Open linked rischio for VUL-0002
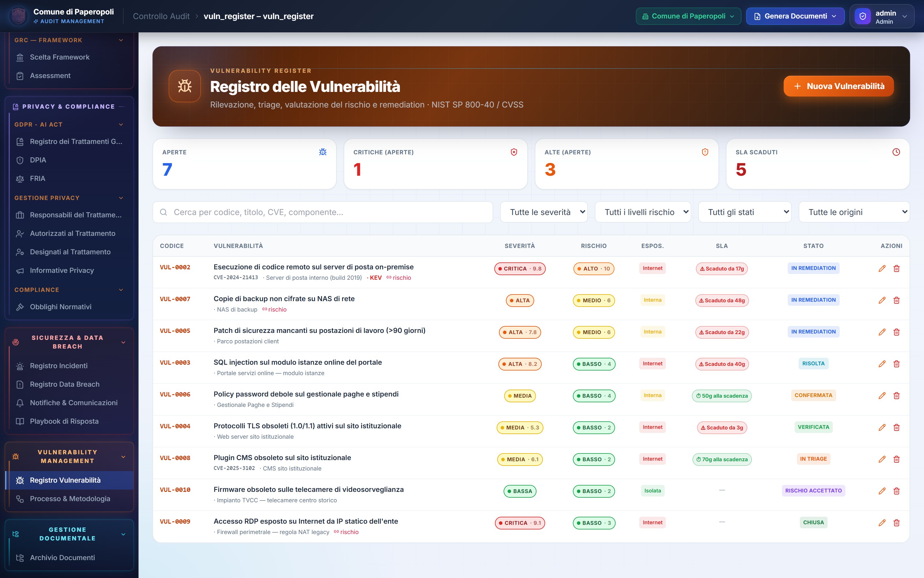 point(398,277)
